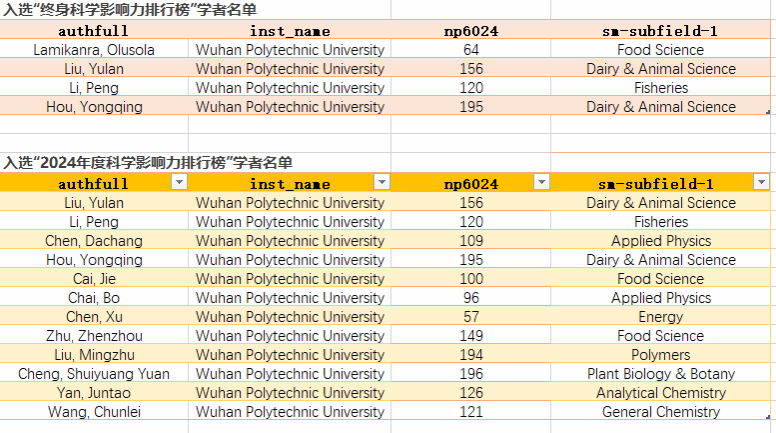The image size is (776, 433).
Task: Select the Cai, Jie cell
Action: pyautogui.click(x=94, y=279)
